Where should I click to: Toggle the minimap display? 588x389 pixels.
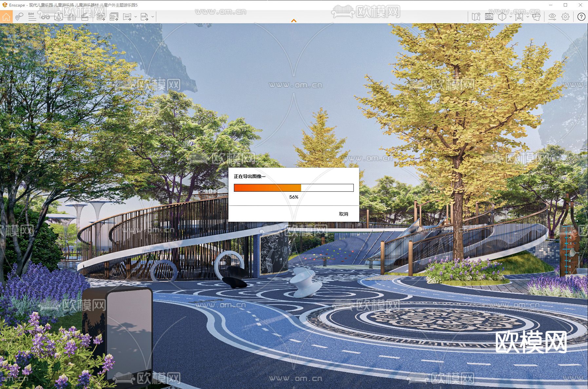pos(476,17)
